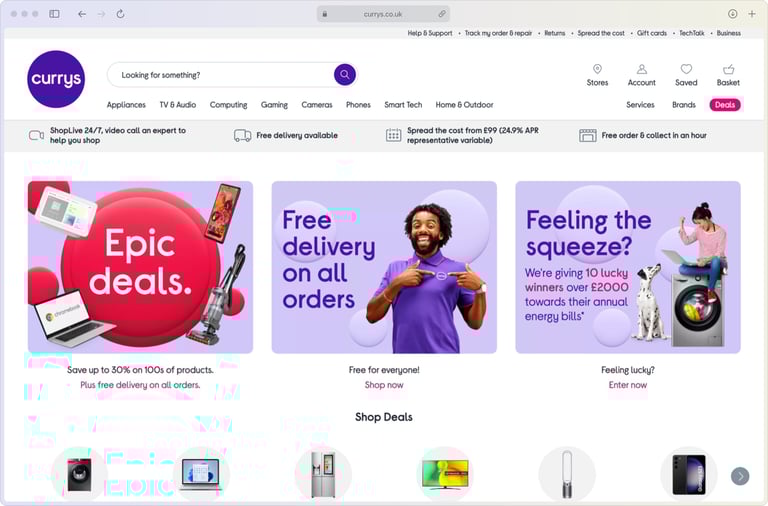Click the purple search magnifier button
This screenshot has width=768, height=506.
pyautogui.click(x=345, y=74)
